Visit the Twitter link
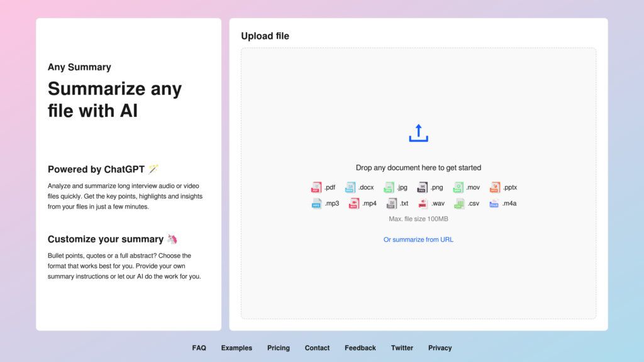 [402, 348]
